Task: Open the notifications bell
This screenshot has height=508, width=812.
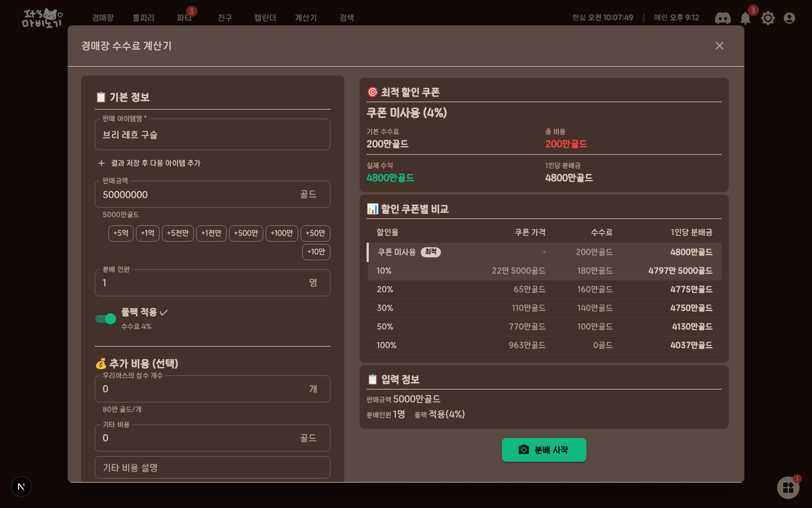Action: coord(745,18)
